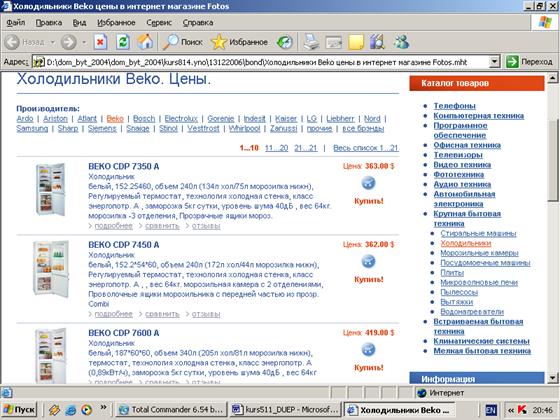Open the Back button history dropdown arrow

[52, 42]
